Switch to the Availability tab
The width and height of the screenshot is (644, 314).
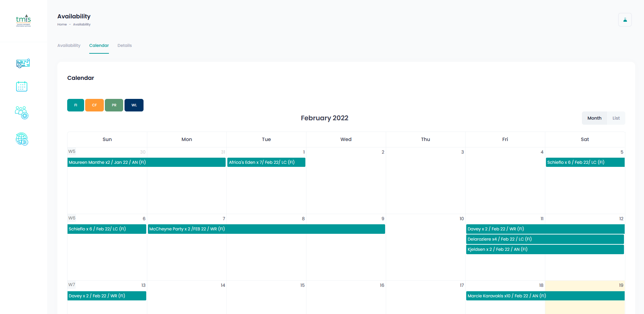click(x=69, y=46)
